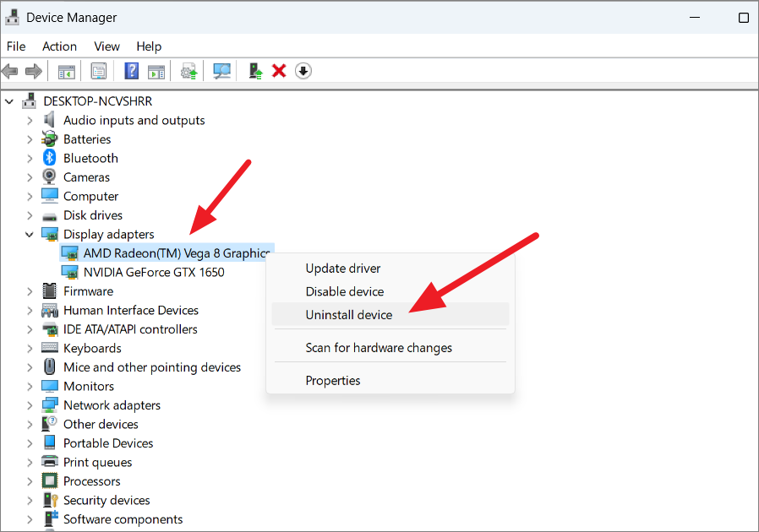Click Show/Hide Action Pane toolbar icon

156,72
